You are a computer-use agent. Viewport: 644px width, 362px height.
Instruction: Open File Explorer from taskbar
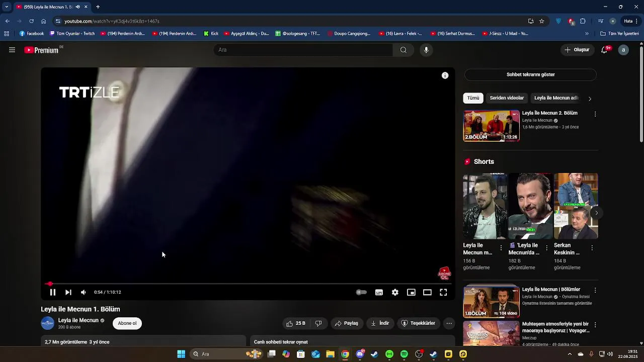330,354
